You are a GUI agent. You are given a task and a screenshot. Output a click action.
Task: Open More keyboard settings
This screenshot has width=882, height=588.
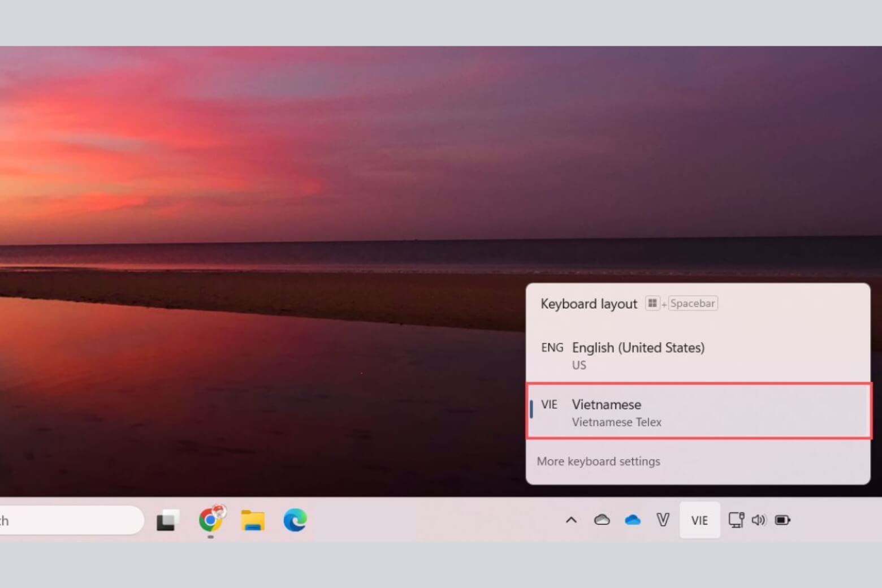point(598,461)
